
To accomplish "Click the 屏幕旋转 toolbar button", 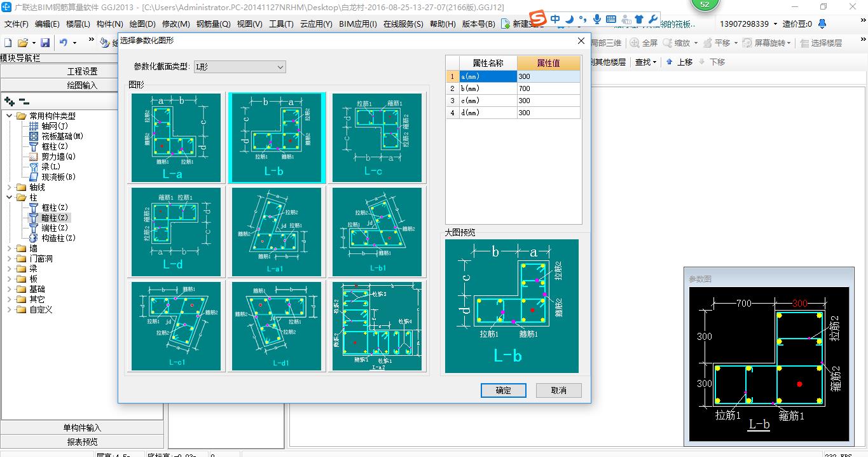I will 765,43.
